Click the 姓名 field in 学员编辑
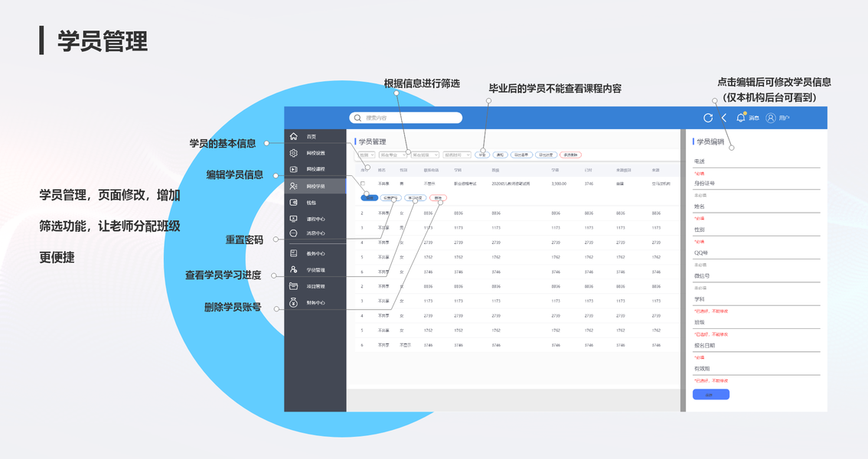This screenshot has height=459, width=868. tap(756, 207)
